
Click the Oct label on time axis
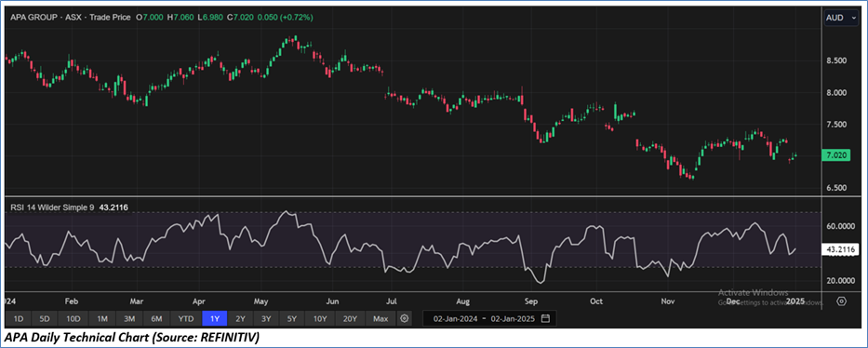pos(596,301)
